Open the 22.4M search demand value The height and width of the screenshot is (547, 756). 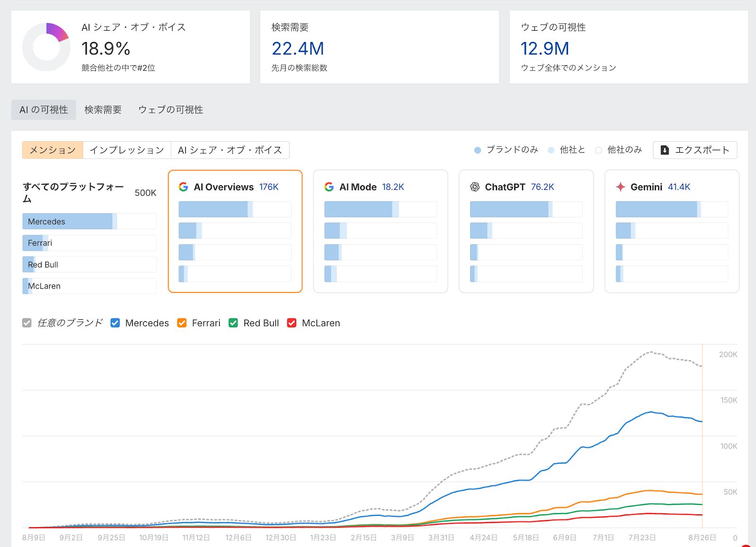[x=298, y=49]
